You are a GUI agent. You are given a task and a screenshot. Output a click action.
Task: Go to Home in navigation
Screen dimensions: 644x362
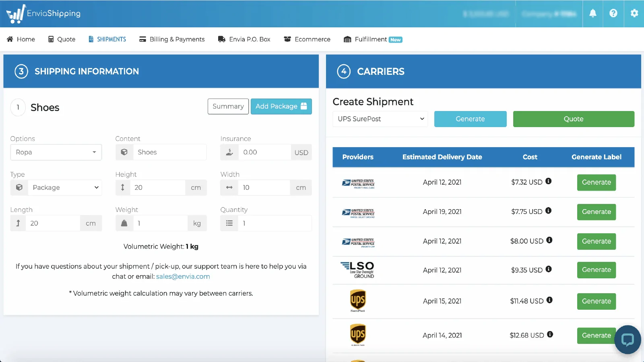click(21, 39)
